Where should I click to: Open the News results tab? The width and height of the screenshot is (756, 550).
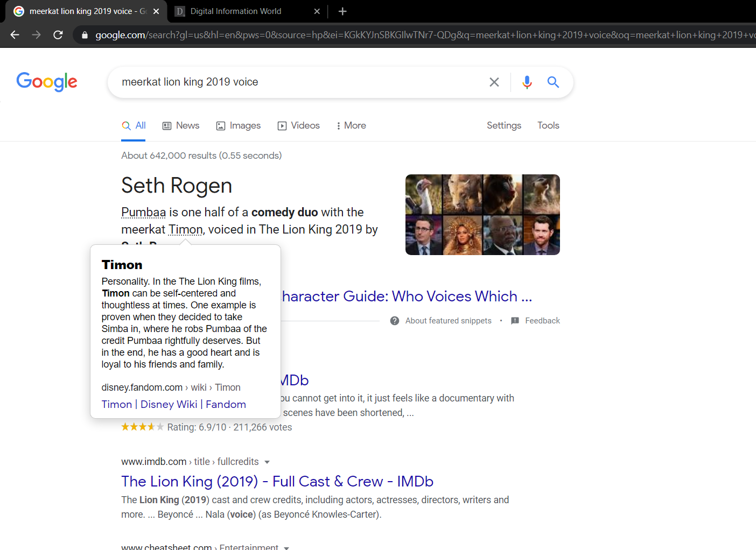pyautogui.click(x=181, y=125)
